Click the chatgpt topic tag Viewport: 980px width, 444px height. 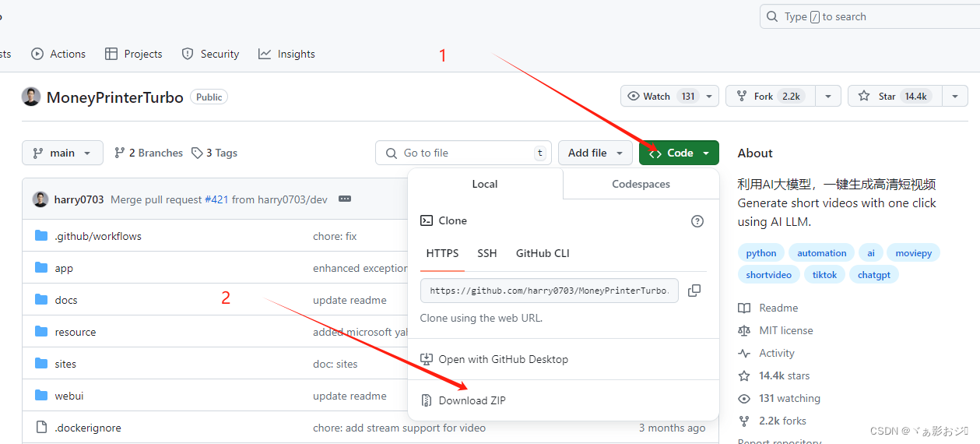coord(875,274)
